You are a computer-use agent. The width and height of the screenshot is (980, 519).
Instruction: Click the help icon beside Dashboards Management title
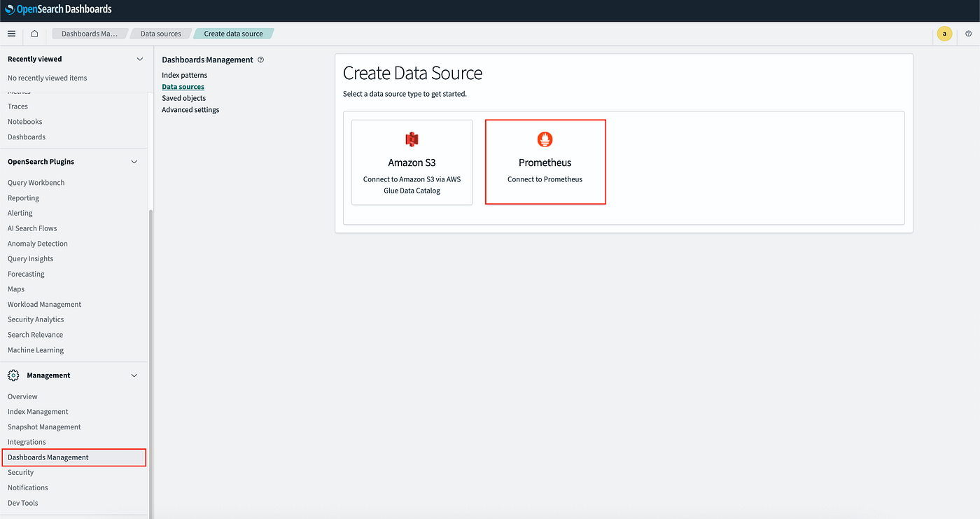click(x=261, y=60)
